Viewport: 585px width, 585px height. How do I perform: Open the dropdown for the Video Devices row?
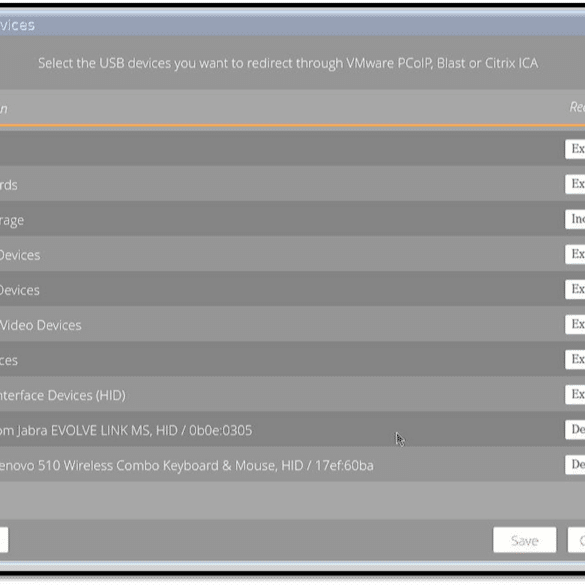(x=575, y=324)
